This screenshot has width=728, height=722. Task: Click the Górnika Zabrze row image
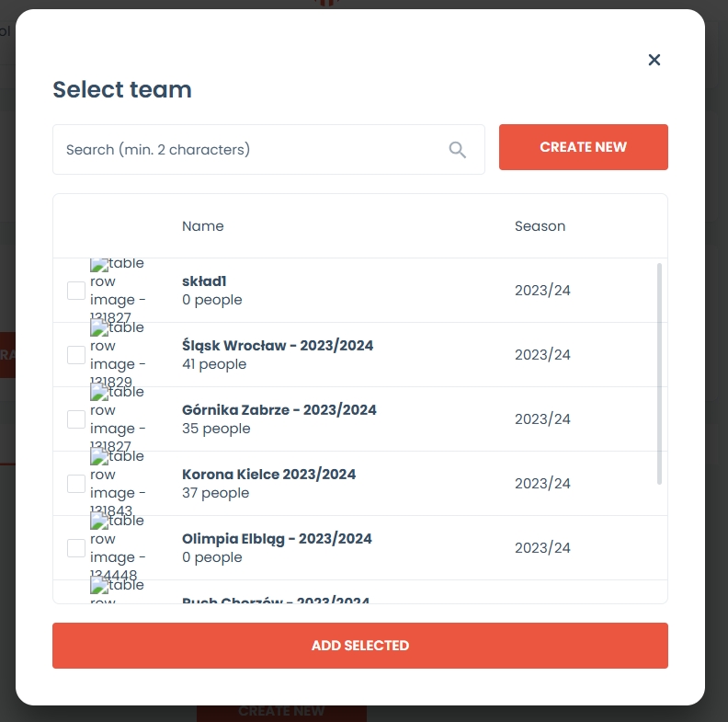tap(118, 419)
